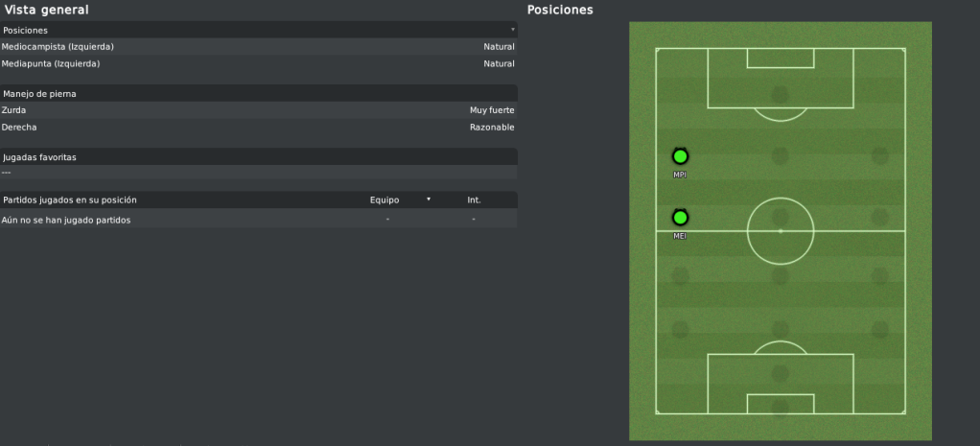Select the faint right back position dot
Viewport: 980px width, 446px height.
point(880,330)
